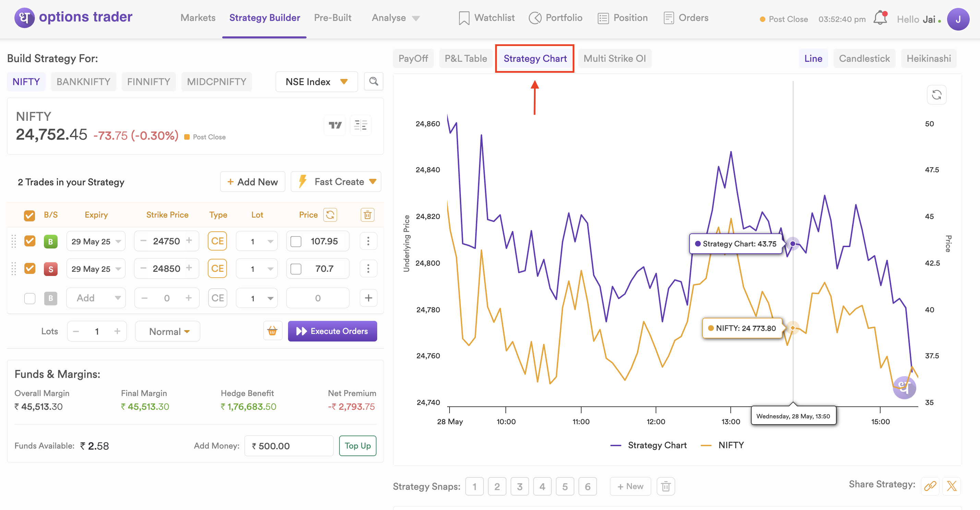980x510 pixels.
Task: Uncheck the 24750 trade checkbox
Action: (30, 241)
